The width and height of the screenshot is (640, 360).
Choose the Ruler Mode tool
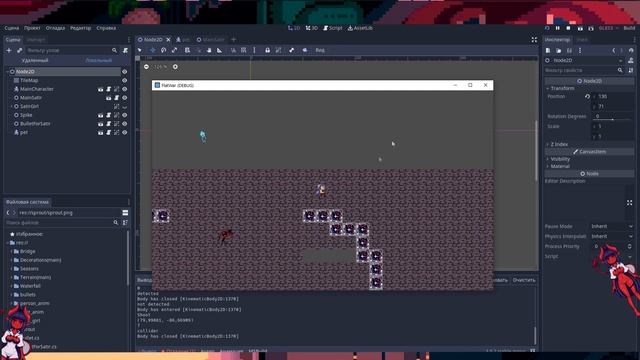tap(220, 50)
